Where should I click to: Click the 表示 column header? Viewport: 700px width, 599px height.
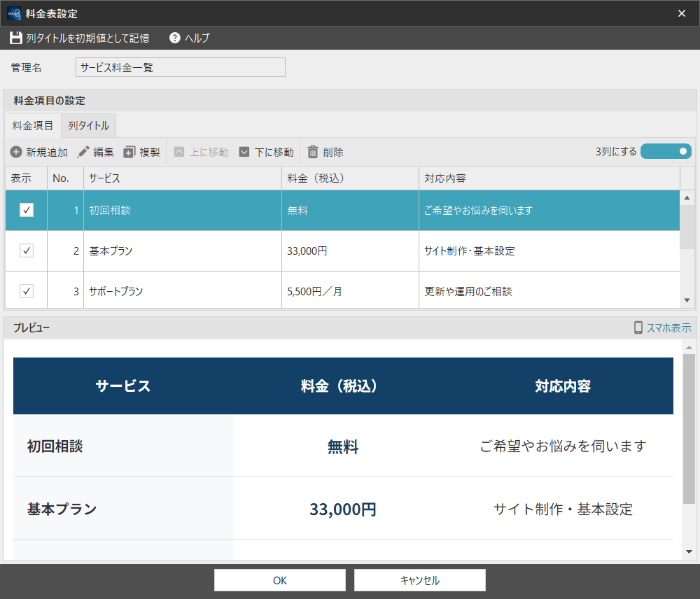[x=26, y=178]
